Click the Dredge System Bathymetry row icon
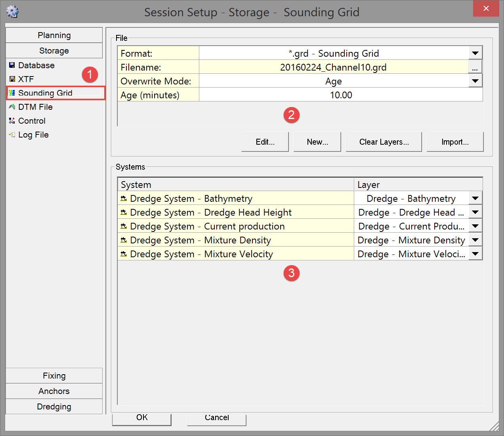 124,199
